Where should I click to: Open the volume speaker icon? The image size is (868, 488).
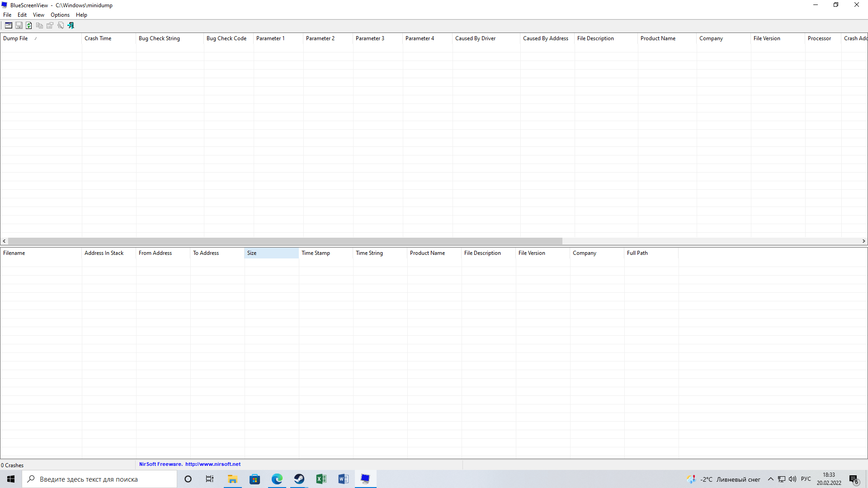[793, 479]
